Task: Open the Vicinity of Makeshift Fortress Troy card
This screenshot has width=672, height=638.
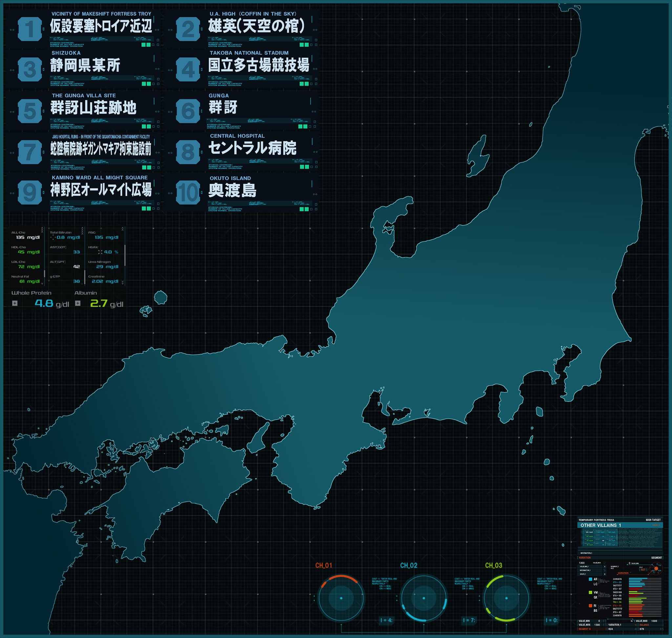Action: coord(83,29)
